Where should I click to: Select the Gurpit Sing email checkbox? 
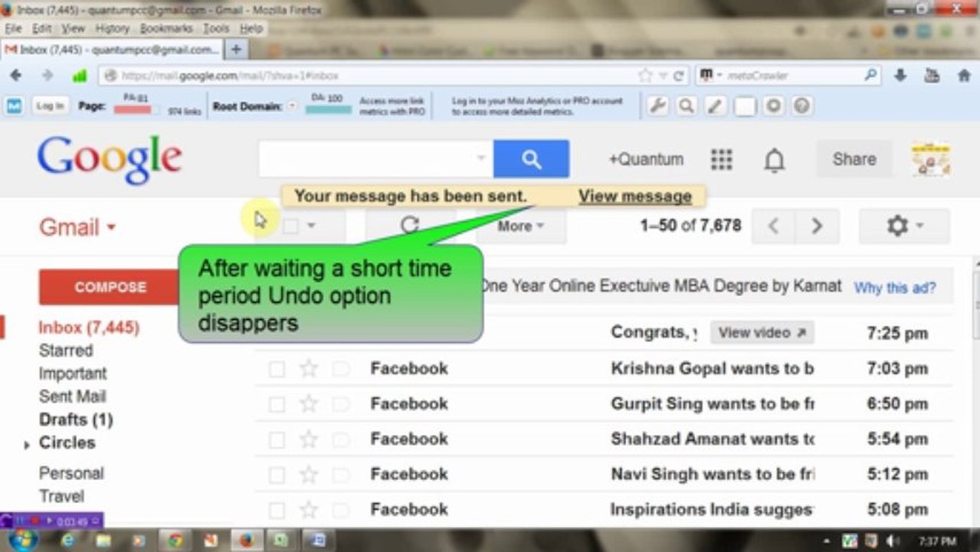tap(277, 405)
